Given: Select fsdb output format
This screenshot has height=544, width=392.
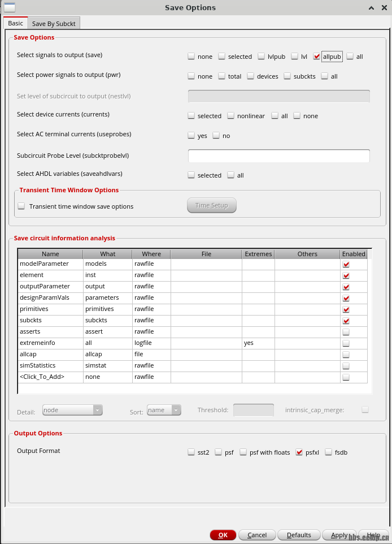Looking at the screenshot, I should (x=328, y=452).
